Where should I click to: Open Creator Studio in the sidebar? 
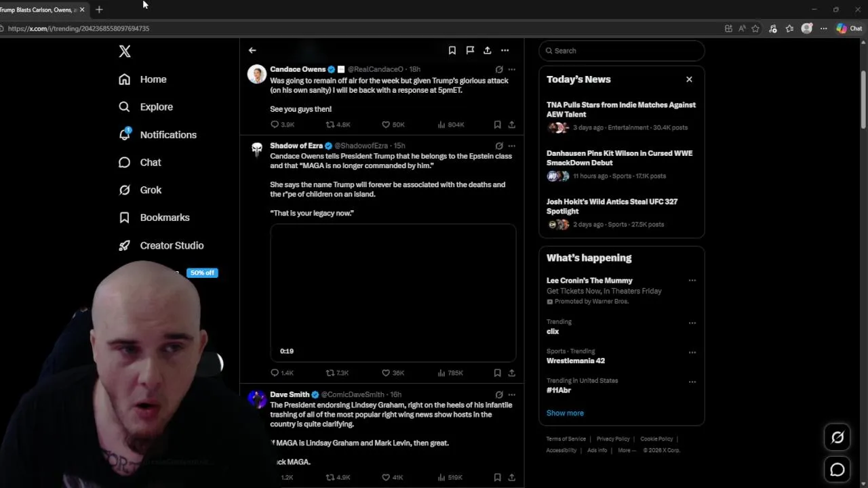click(x=161, y=245)
